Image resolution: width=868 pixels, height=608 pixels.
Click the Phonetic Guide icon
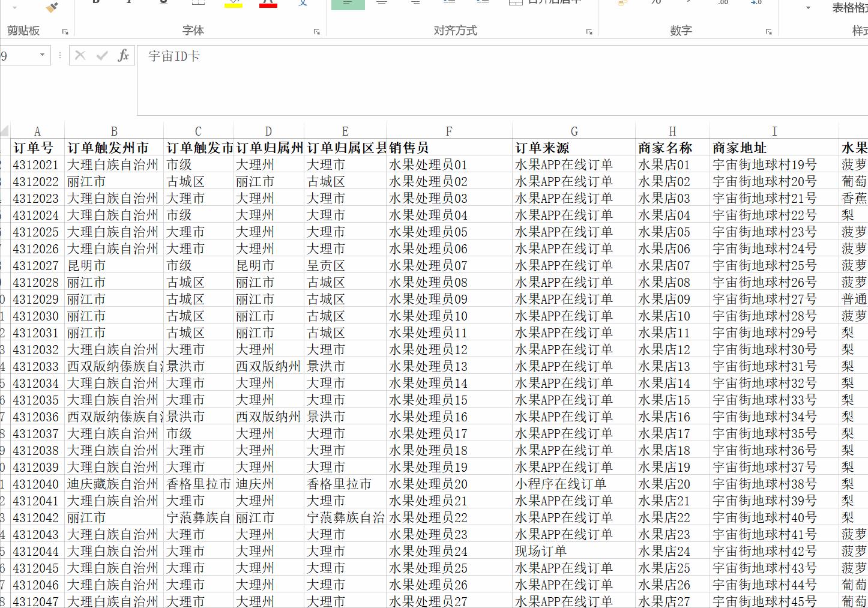pos(303,3)
